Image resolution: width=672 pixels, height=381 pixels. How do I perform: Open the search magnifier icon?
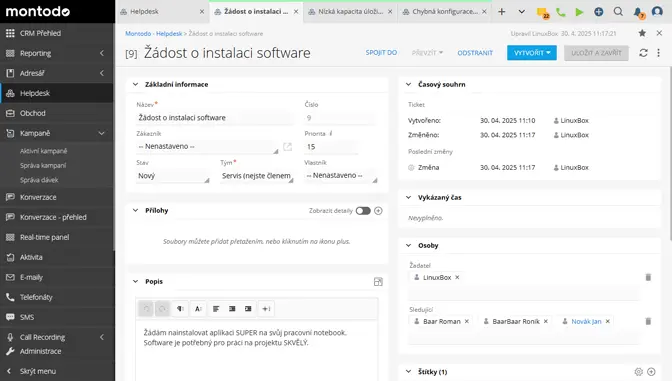[618, 12]
